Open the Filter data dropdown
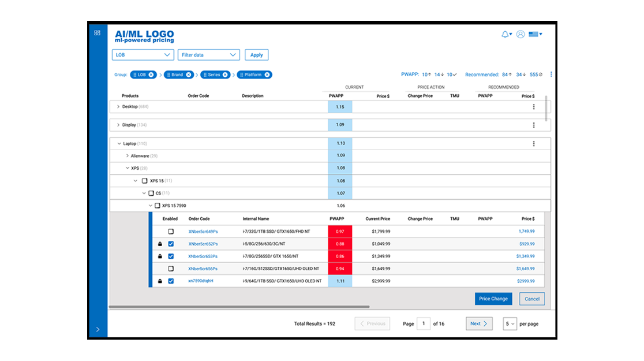The height and width of the screenshot is (361, 644). click(x=209, y=55)
